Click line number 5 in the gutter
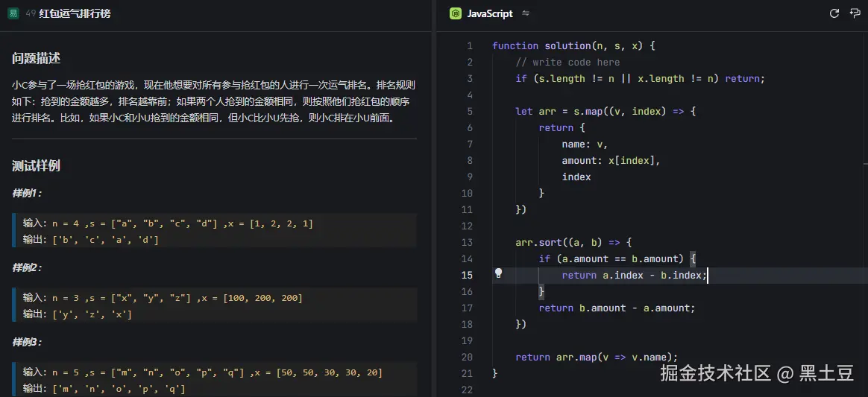This screenshot has height=397, width=868. click(x=469, y=111)
